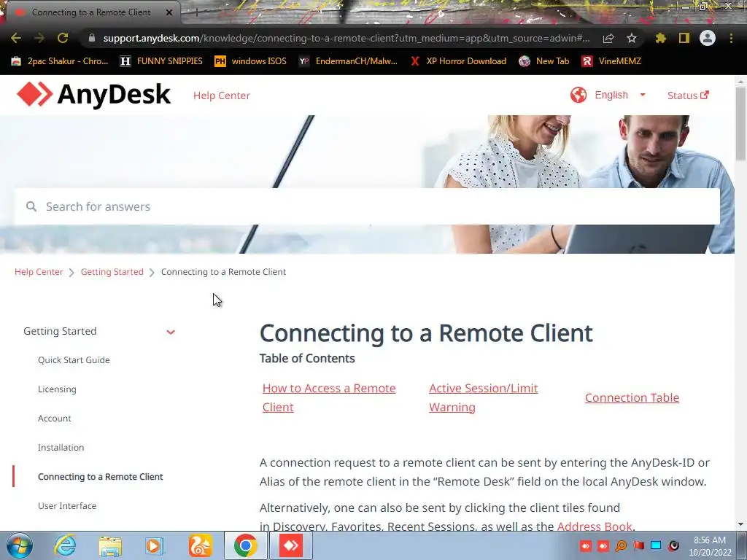This screenshot has width=747, height=560.
Task: Open the Chrome three-dot menu
Action: pyautogui.click(x=731, y=38)
